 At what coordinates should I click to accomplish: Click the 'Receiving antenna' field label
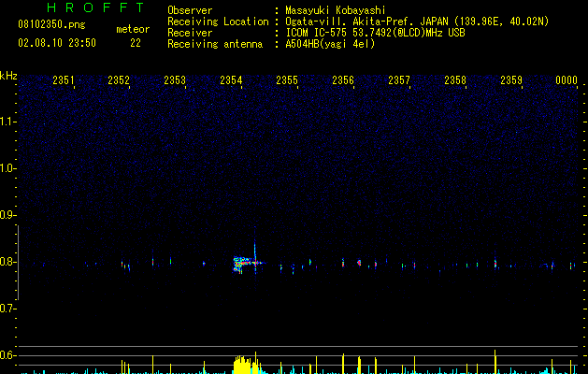coord(215,44)
